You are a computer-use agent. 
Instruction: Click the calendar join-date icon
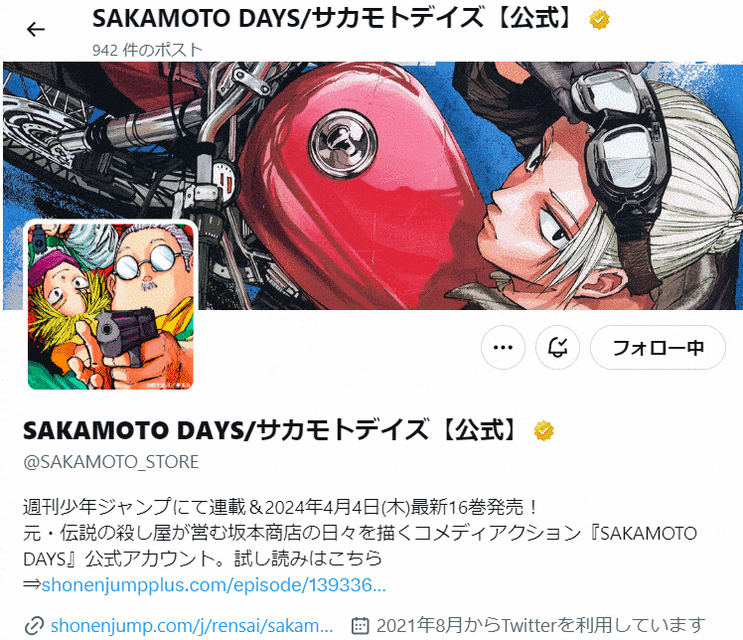coord(360,626)
